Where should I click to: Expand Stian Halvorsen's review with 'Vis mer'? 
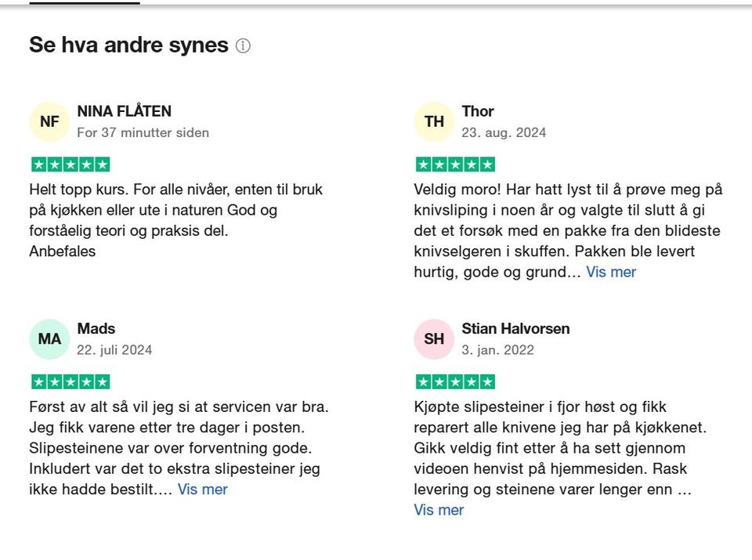(x=439, y=510)
